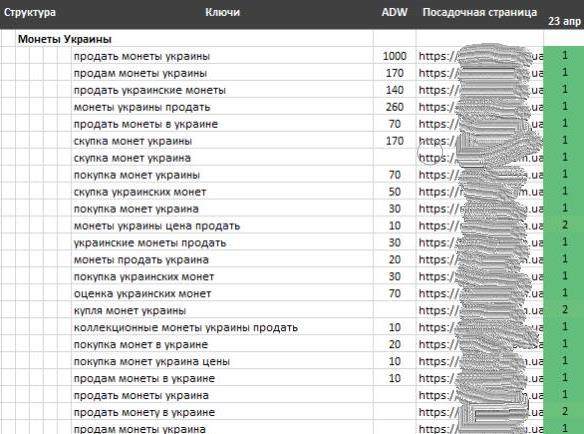Select the 23 апр date header
This screenshot has height=434, width=584.
point(564,21)
